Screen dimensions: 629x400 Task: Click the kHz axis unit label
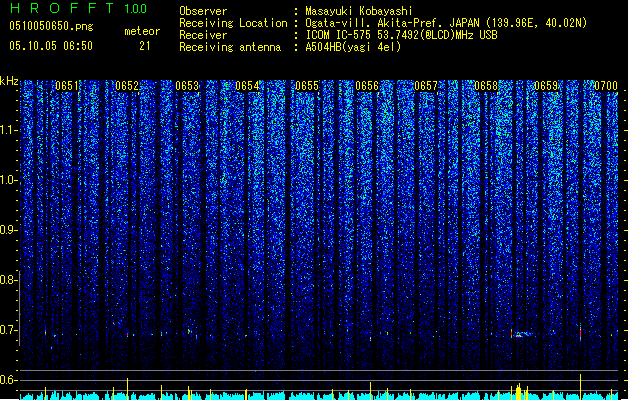pos(9,81)
